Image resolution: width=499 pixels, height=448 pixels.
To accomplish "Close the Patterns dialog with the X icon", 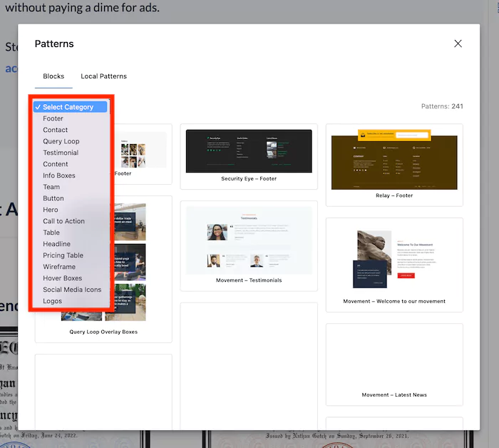I will pyautogui.click(x=458, y=44).
